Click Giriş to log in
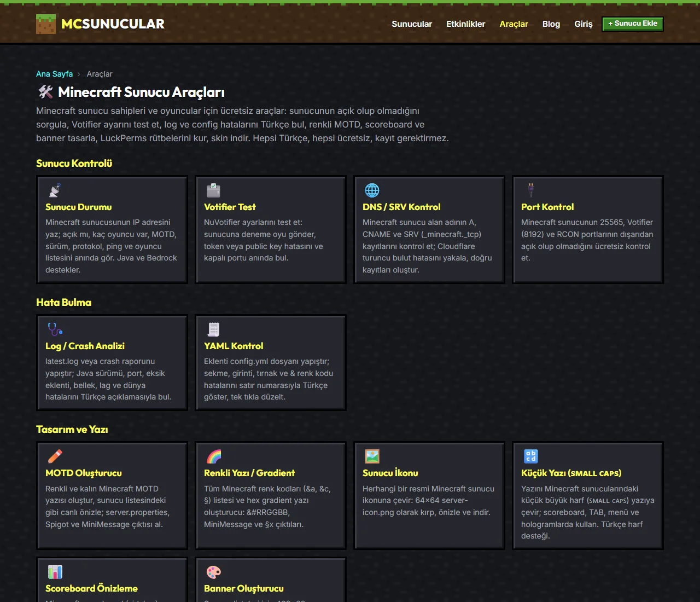 point(584,24)
